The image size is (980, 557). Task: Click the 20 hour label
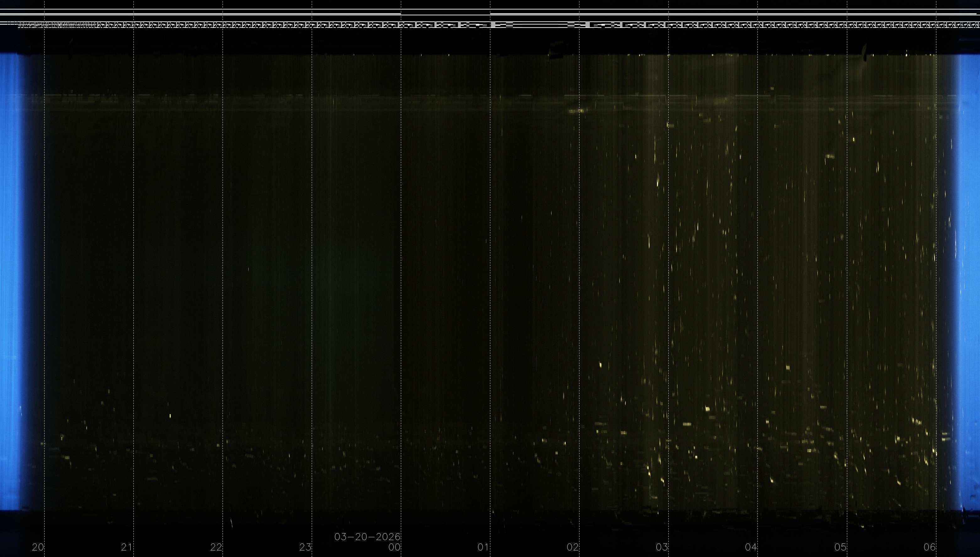tap(38, 547)
